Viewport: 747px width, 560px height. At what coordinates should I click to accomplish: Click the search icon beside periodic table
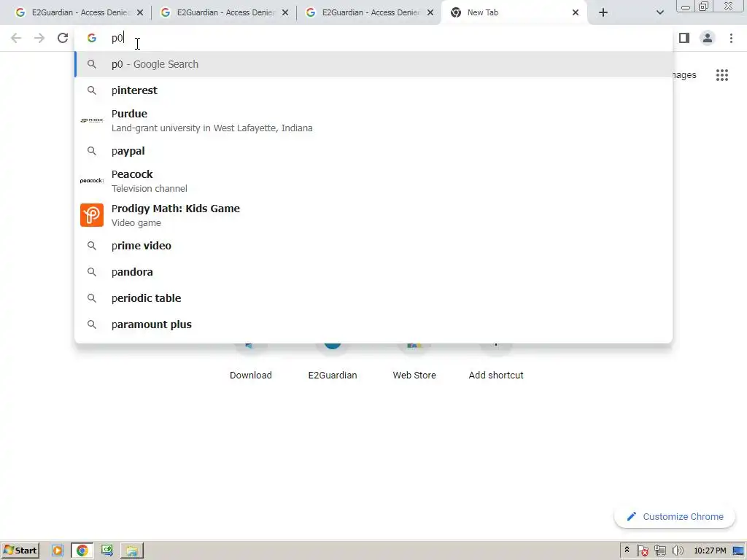click(91, 298)
